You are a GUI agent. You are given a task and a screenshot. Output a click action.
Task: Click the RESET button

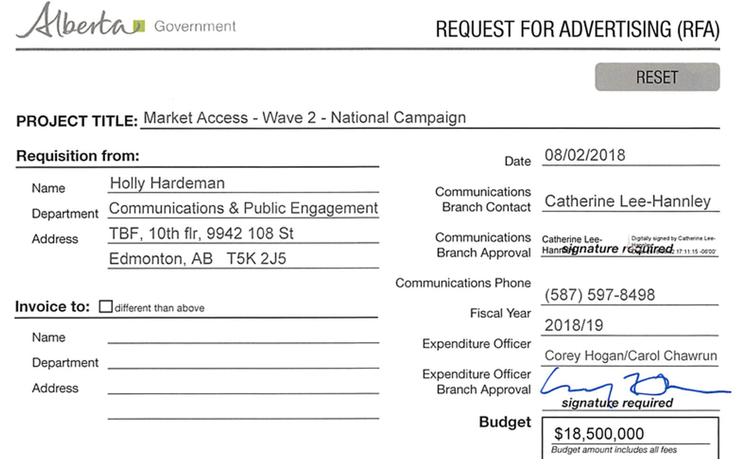coord(657,77)
